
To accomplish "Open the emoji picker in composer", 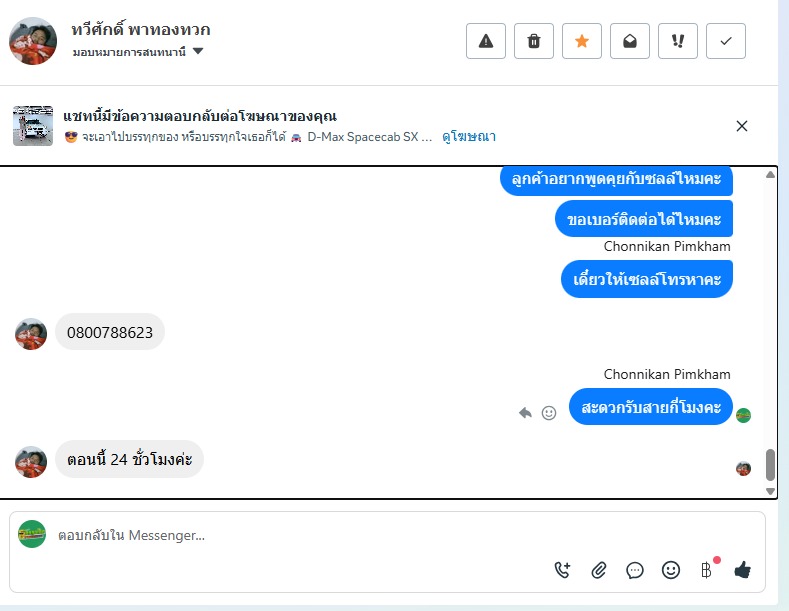I will pos(671,570).
